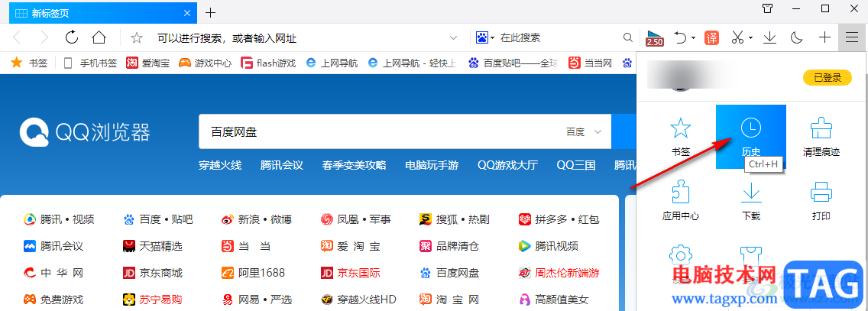868x311 pixels.
Task: Open 春季变美攻略 link
Action: tap(355, 165)
